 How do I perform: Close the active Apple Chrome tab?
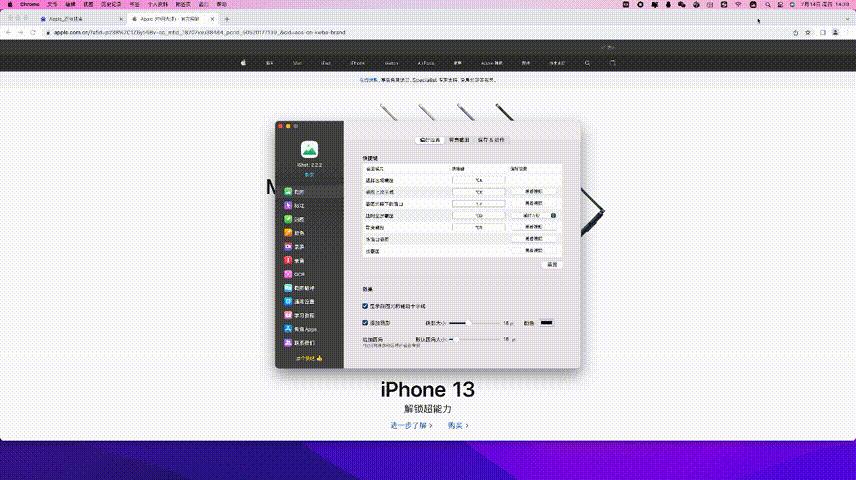pyautogui.click(x=212, y=19)
